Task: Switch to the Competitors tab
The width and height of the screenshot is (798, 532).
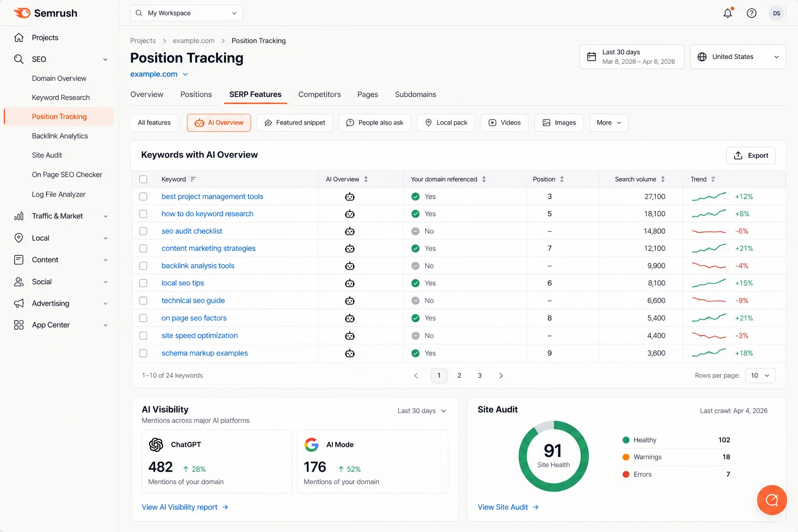Action: (320, 94)
